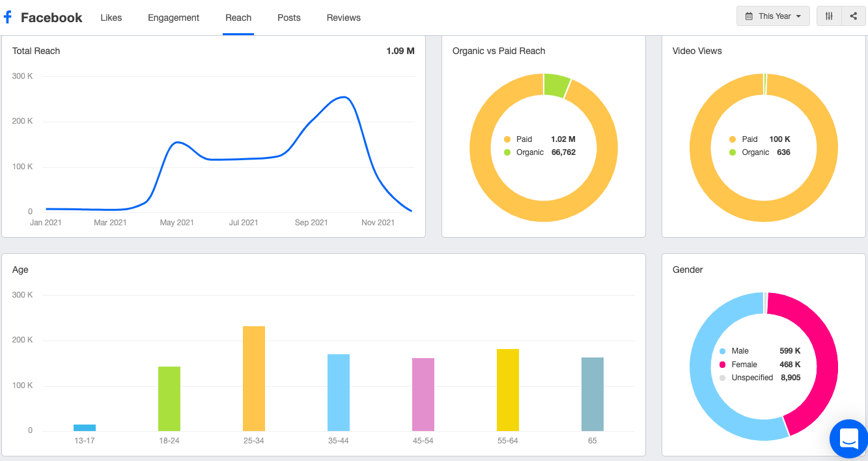Click the Male legend dot in Gender

pyautogui.click(x=723, y=351)
